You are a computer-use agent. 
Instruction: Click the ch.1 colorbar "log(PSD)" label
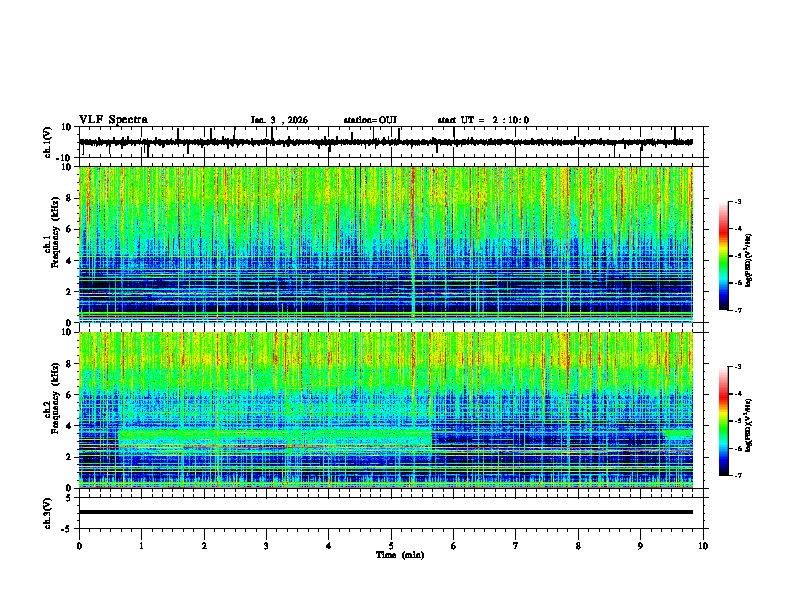(749, 260)
